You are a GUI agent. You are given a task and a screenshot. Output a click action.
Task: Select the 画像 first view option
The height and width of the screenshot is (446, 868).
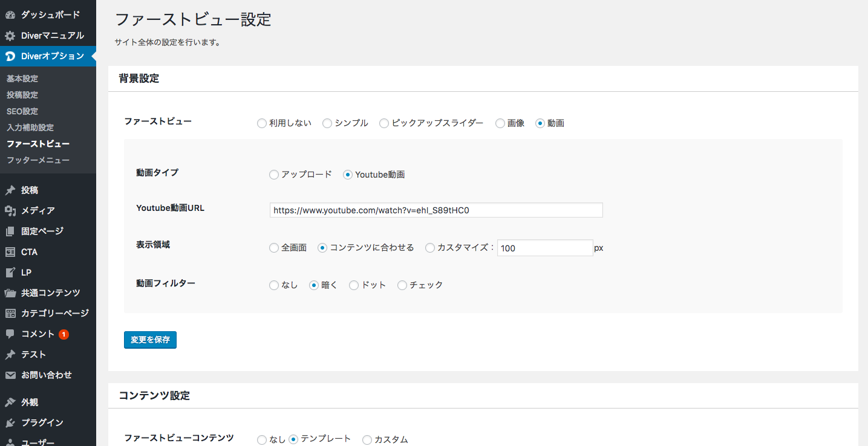coord(500,123)
